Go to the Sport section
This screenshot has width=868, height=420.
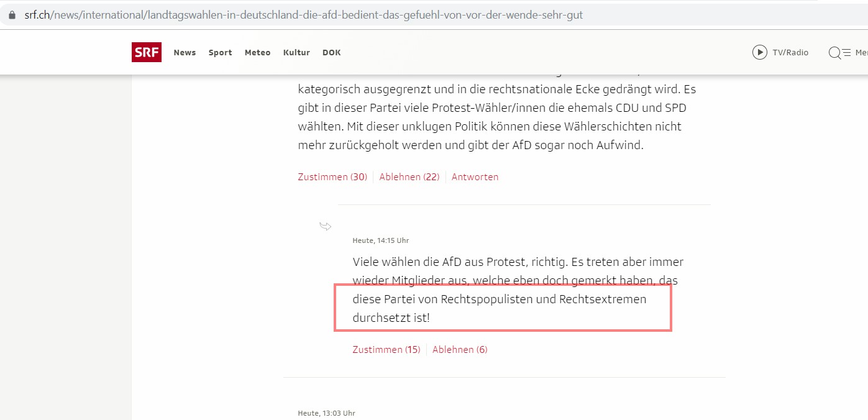[220, 53]
